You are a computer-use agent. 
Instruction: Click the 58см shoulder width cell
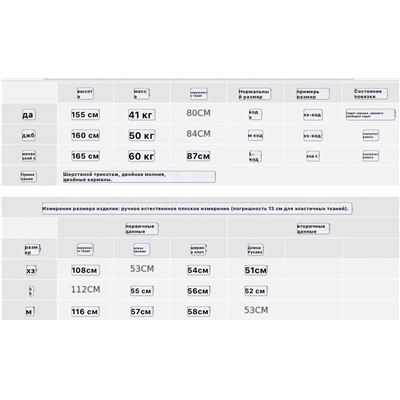tap(198, 312)
